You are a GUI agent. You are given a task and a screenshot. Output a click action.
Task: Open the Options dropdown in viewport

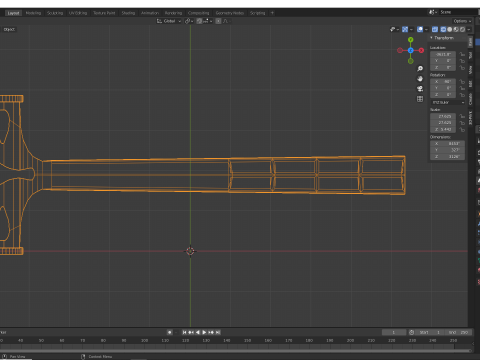click(462, 21)
